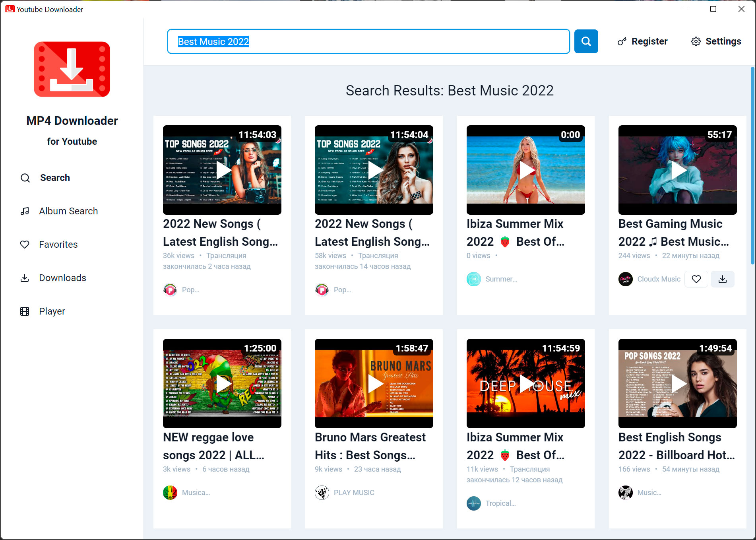Open the Player section
756x540 pixels.
coord(52,311)
